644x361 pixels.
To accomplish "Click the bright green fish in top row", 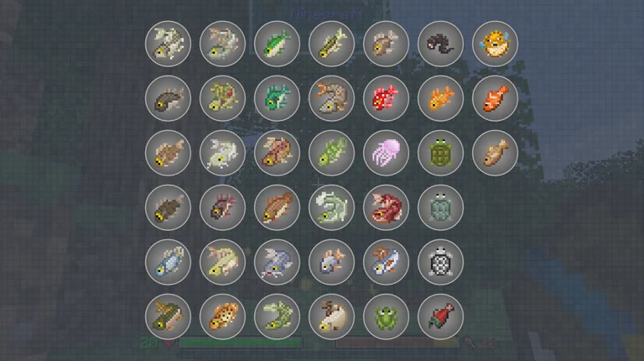I will [x=277, y=44].
